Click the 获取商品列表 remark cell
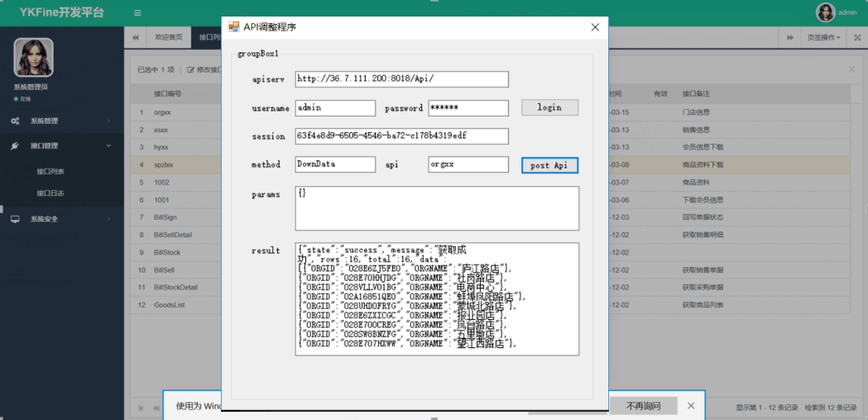 703,305
